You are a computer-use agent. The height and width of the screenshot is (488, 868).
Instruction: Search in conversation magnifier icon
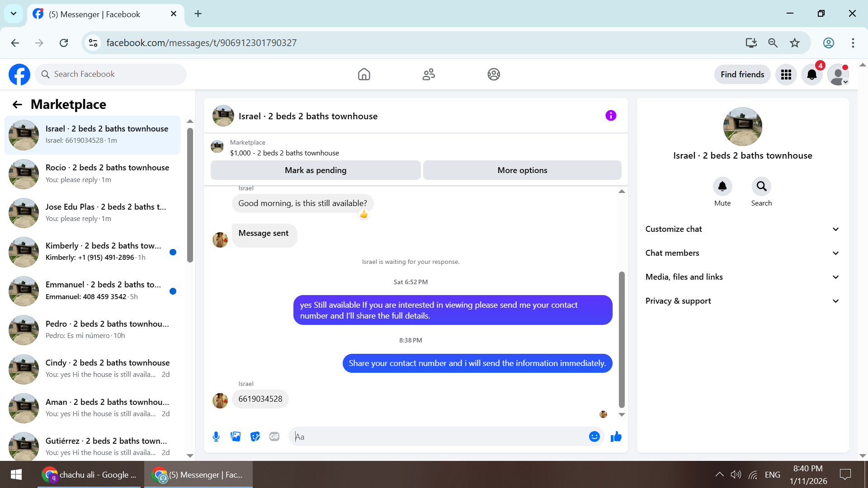[x=762, y=186]
